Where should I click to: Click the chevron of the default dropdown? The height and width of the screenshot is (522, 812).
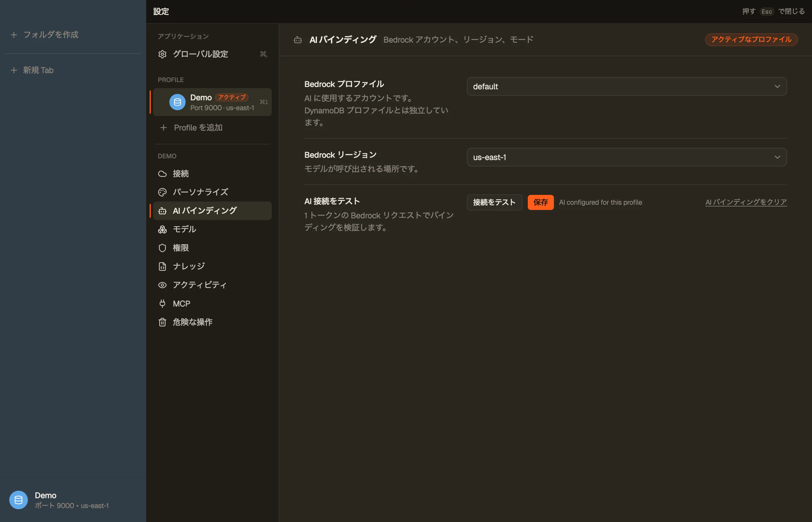point(777,86)
